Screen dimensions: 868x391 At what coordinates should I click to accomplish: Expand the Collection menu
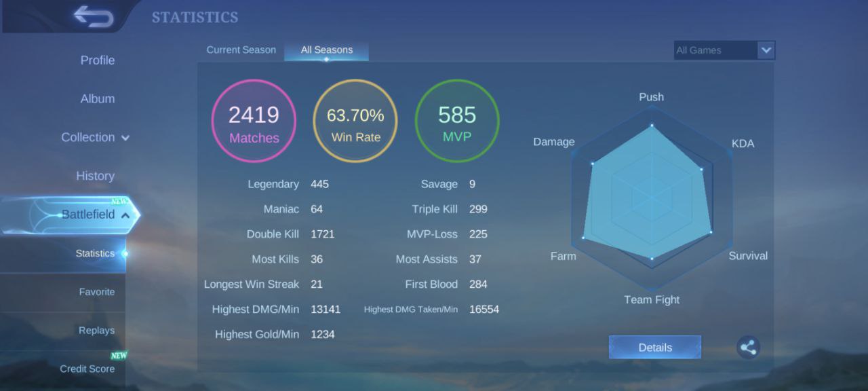tap(96, 137)
